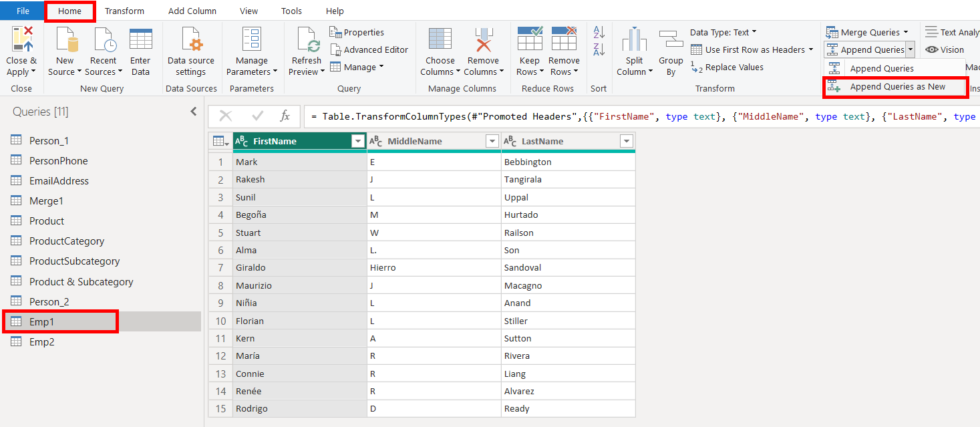Choose Append Queries menu option
The width and height of the screenshot is (980, 427).
click(882, 68)
